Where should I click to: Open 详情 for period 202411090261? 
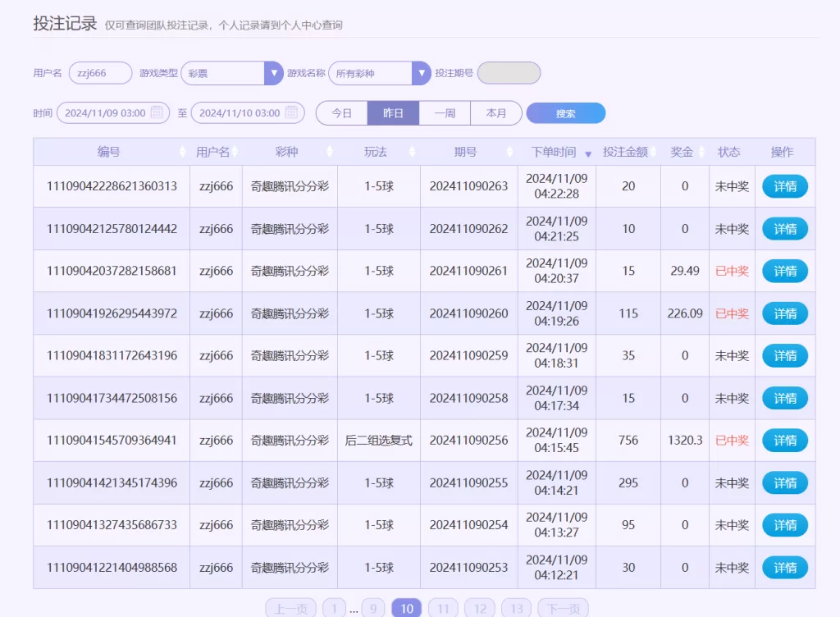[785, 271]
